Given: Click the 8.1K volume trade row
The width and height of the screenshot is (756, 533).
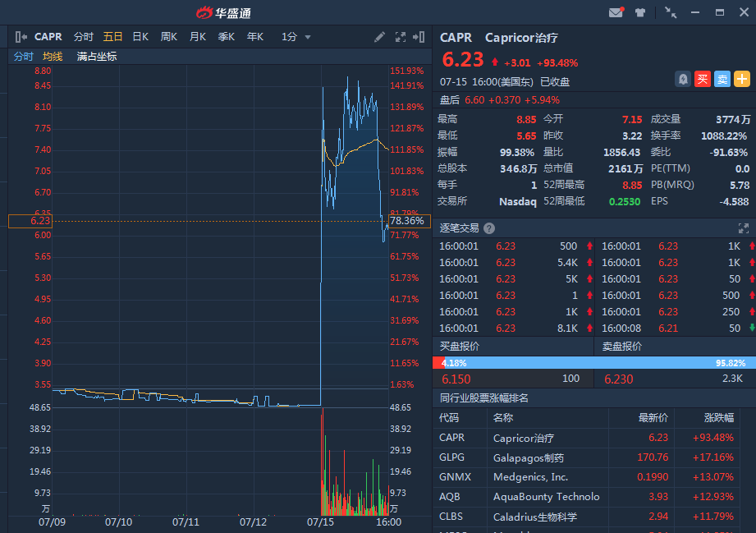Looking at the screenshot, I should click(514, 328).
